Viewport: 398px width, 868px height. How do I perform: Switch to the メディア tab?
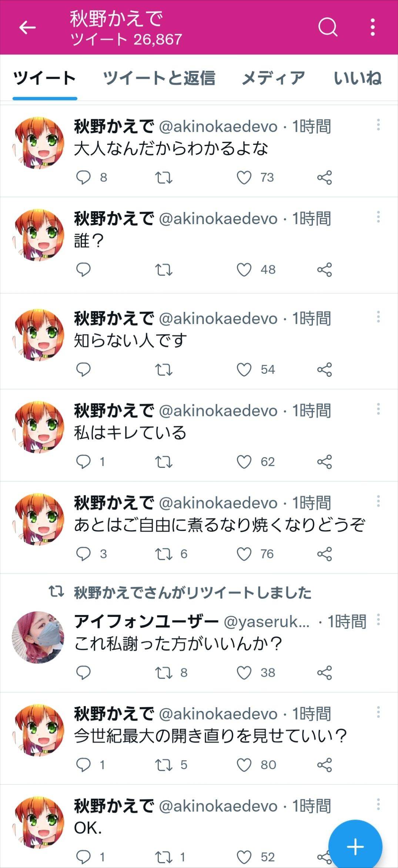pyautogui.click(x=273, y=78)
